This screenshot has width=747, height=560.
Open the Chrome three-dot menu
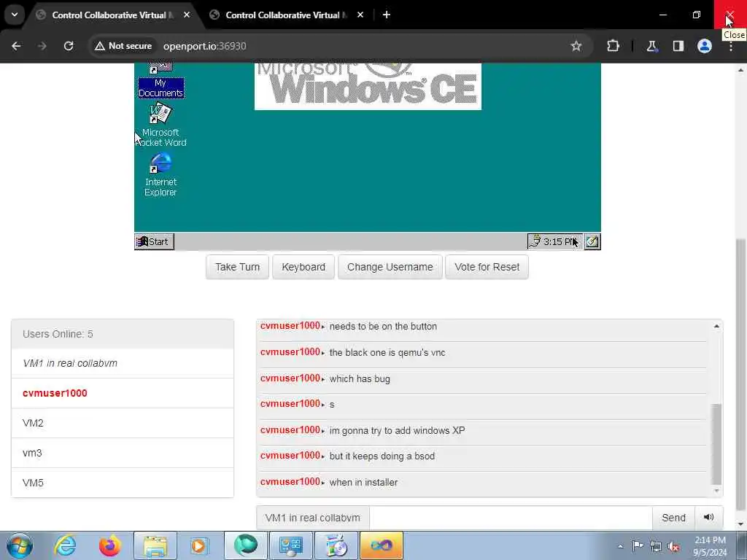731,47
